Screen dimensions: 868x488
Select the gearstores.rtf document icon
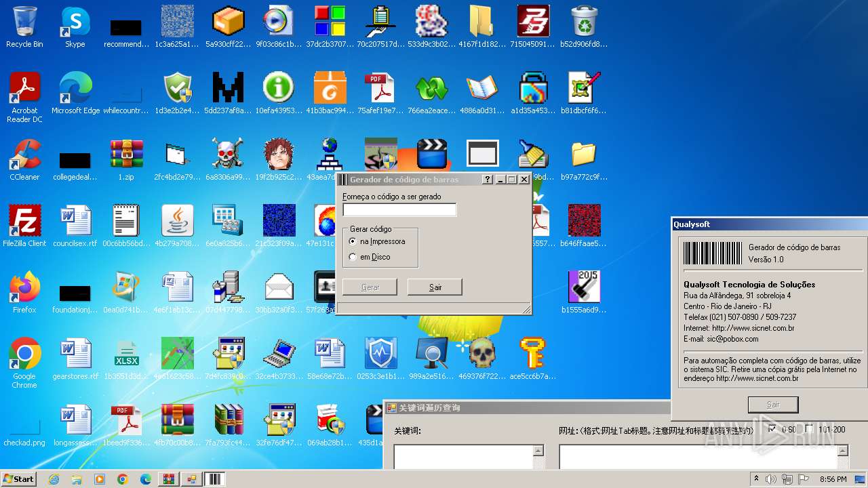click(75, 359)
